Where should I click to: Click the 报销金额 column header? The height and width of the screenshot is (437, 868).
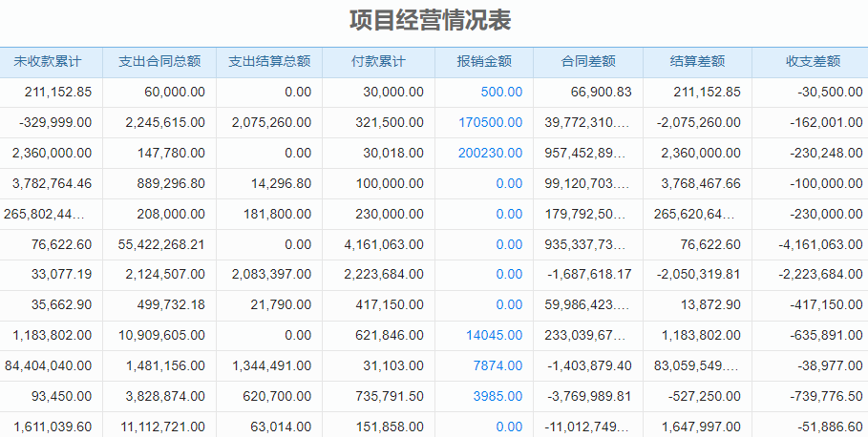pyautogui.click(x=484, y=62)
